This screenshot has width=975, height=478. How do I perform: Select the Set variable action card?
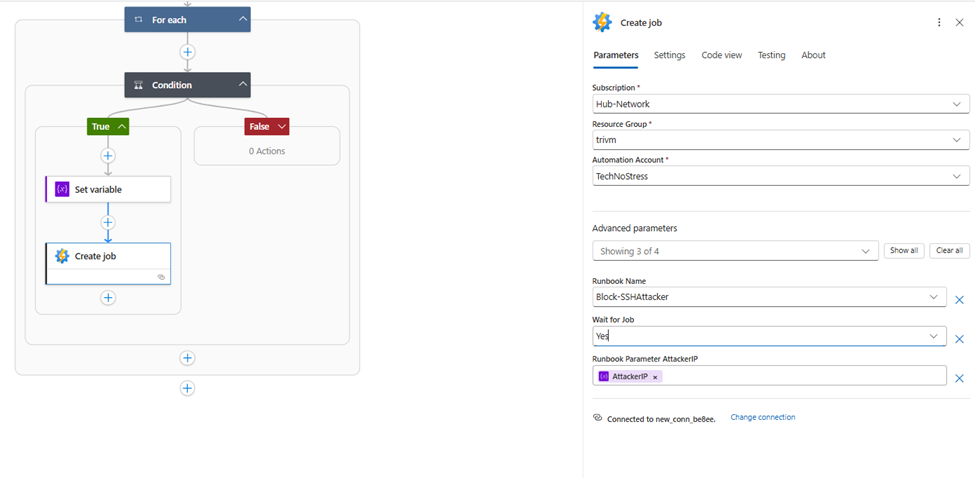(108, 190)
